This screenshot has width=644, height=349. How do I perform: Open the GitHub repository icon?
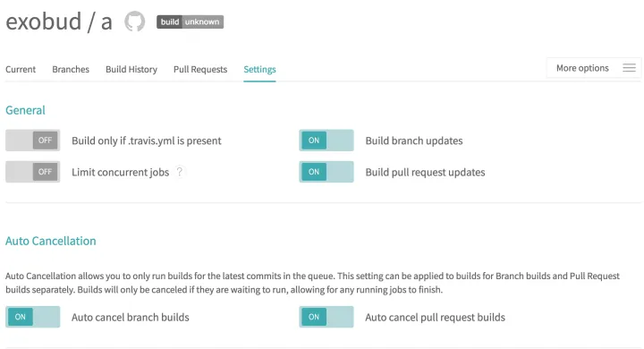tap(135, 21)
